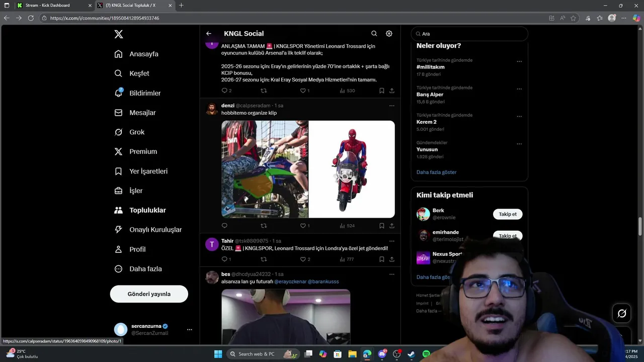Viewport: 644px width, 362px height.
Task: Open Steam from the taskbar
Action: (x=411, y=354)
